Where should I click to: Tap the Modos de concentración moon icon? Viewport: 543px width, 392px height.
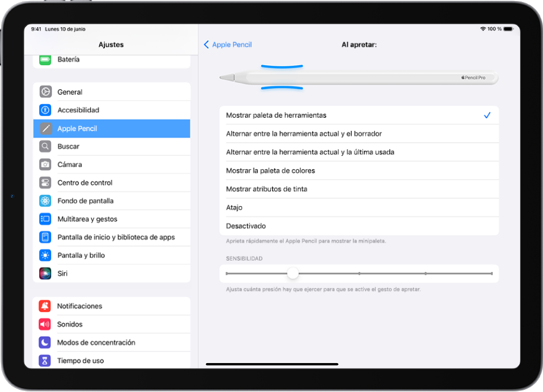pos(45,343)
